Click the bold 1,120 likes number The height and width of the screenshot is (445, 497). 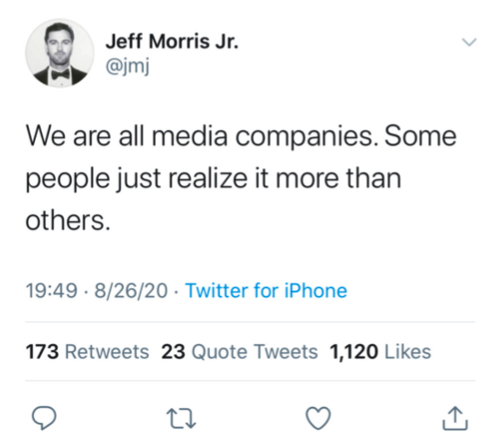[x=354, y=352]
